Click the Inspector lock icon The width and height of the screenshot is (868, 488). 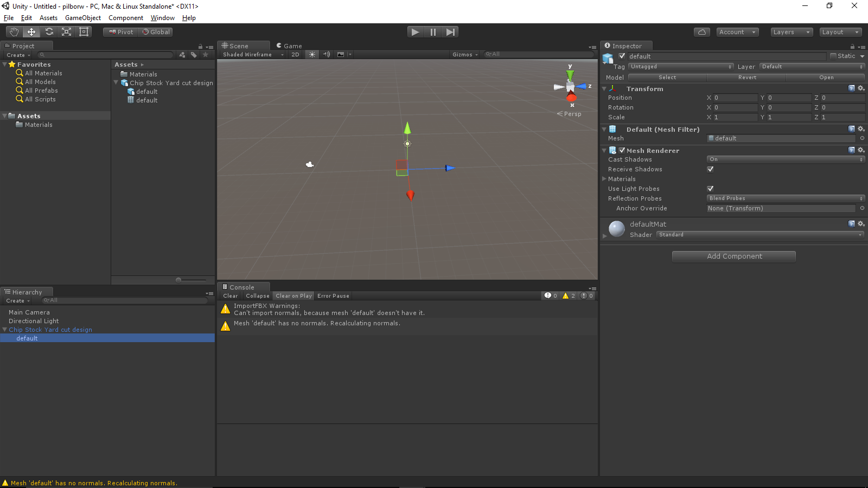pyautogui.click(x=852, y=47)
